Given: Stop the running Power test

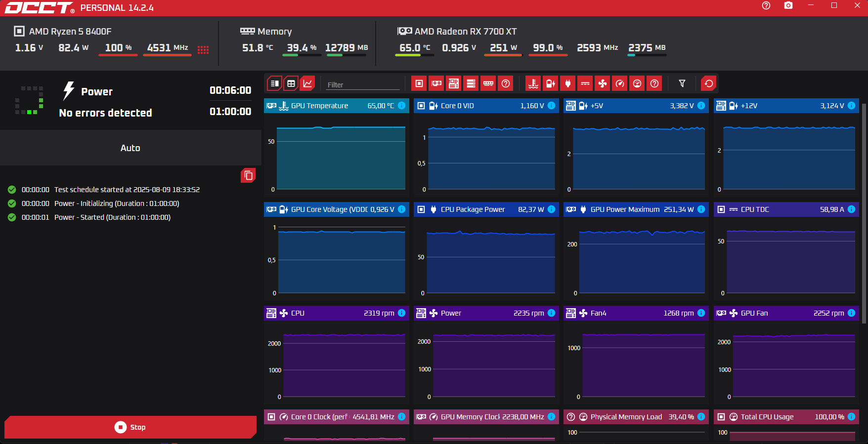Looking at the screenshot, I should pyautogui.click(x=130, y=427).
